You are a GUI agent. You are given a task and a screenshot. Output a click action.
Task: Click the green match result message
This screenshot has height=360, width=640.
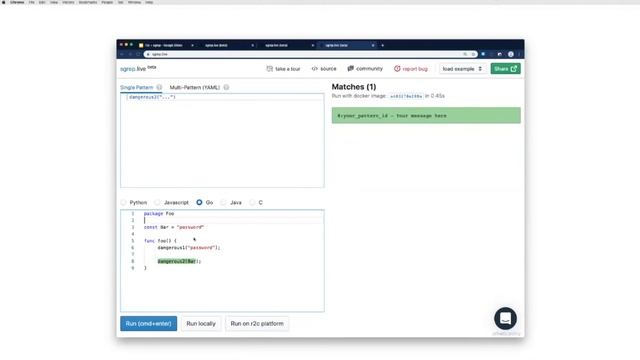(426, 116)
